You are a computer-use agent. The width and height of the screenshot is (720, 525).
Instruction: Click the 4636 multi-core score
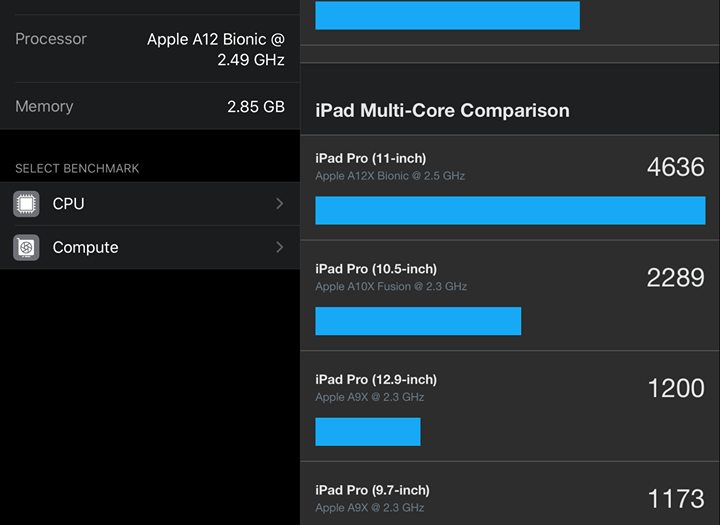(x=675, y=167)
